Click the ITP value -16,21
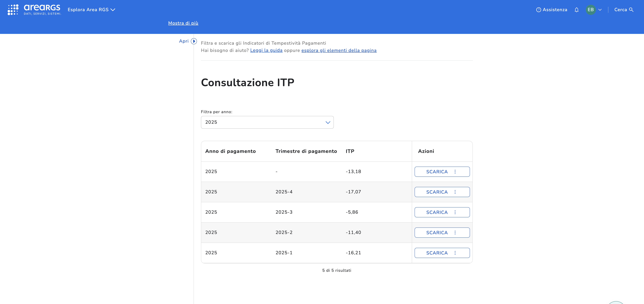 pos(353,252)
